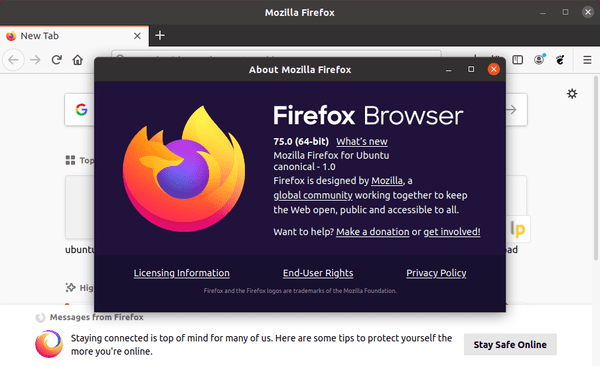Click the Highlights sparkle icon
Viewport: 600px width, 366px height.
click(70, 288)
